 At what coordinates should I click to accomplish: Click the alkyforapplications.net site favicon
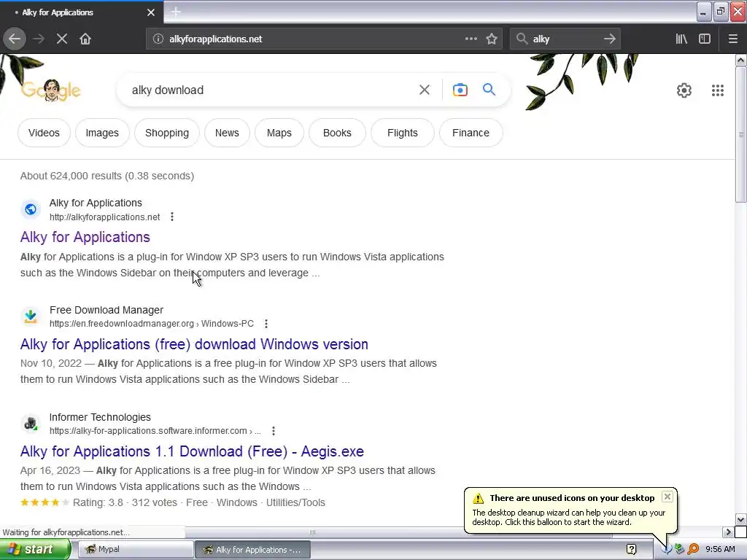pos(31,209)
